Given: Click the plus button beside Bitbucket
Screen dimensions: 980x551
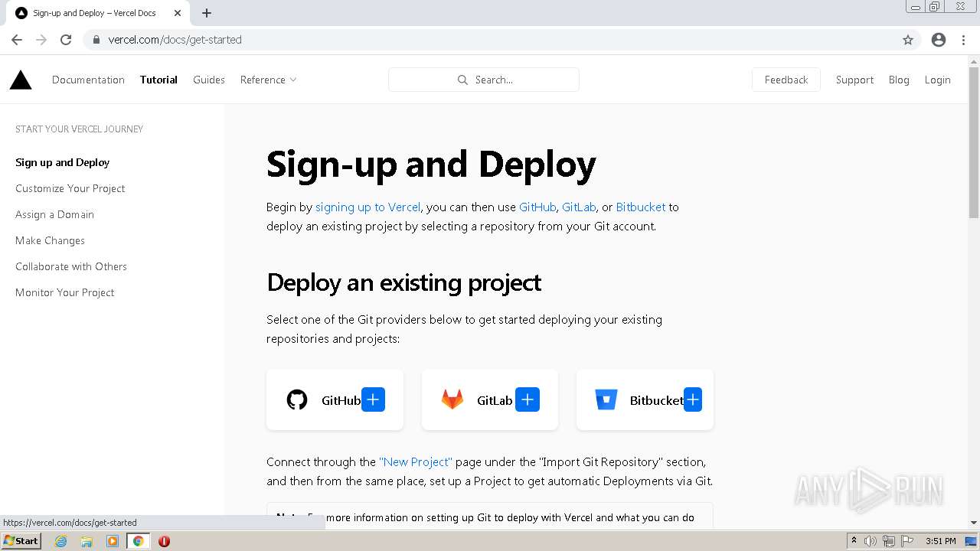Looking at the screenshot, I should (x=693, y=399).
